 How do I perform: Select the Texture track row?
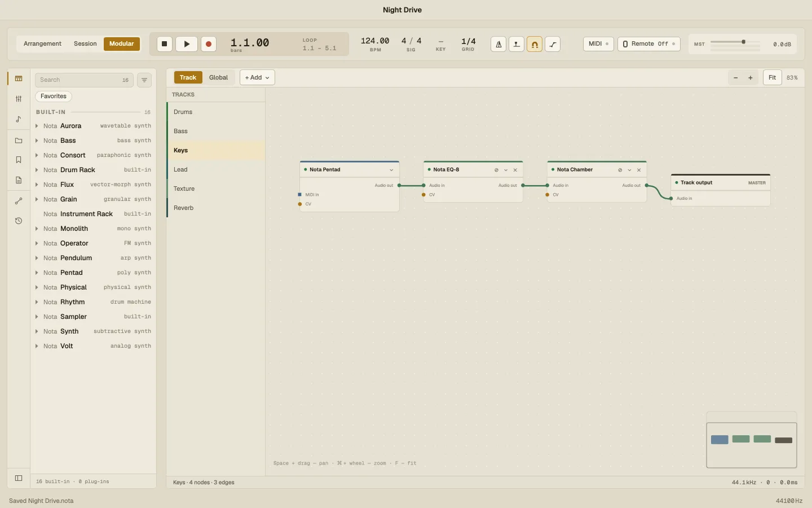(216, 189)
